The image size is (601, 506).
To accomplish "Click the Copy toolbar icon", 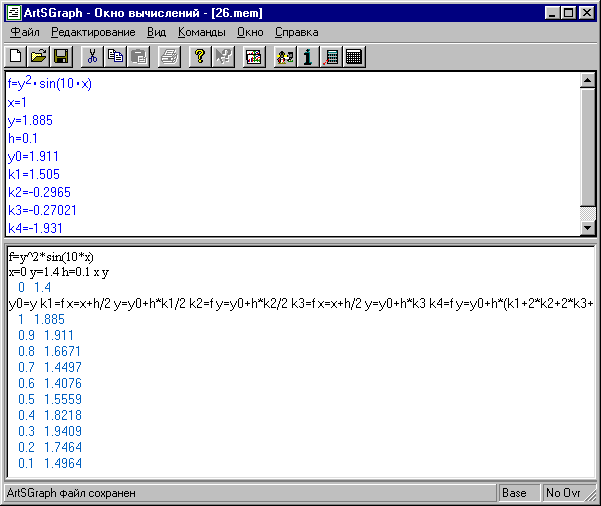I will click(114, 57).
